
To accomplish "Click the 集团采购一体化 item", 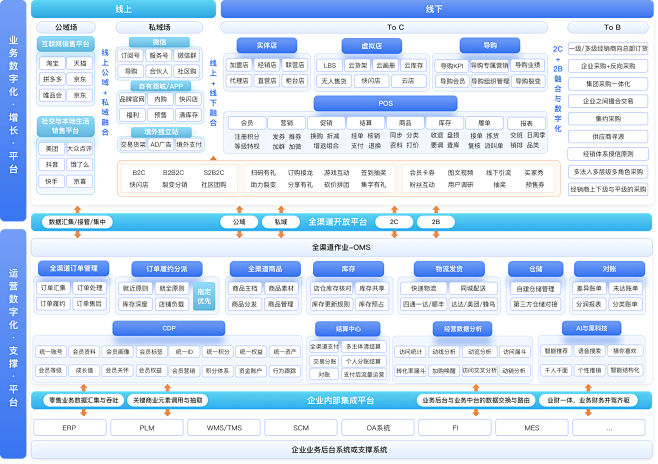I will point(608,84).
